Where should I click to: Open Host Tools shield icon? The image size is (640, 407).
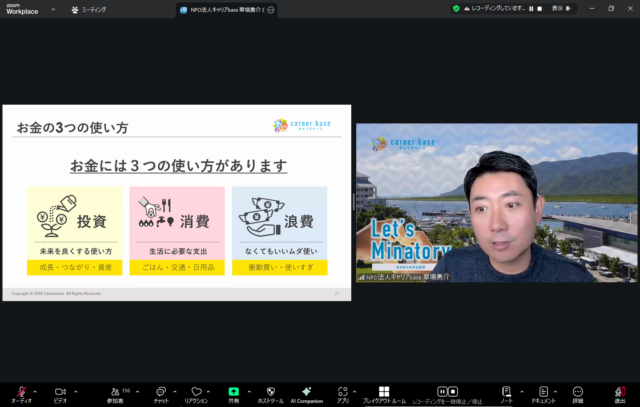[x=269, y=392]
